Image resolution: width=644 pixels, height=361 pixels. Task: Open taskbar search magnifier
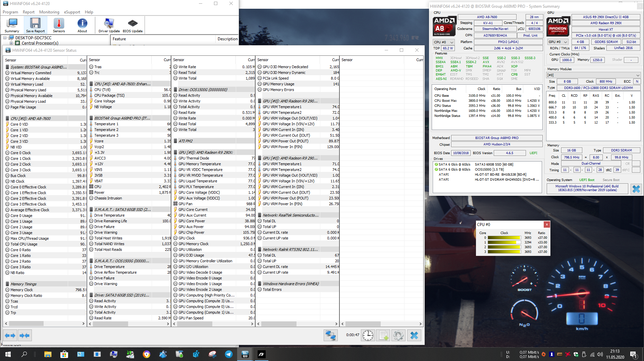(x=24, y=354)
